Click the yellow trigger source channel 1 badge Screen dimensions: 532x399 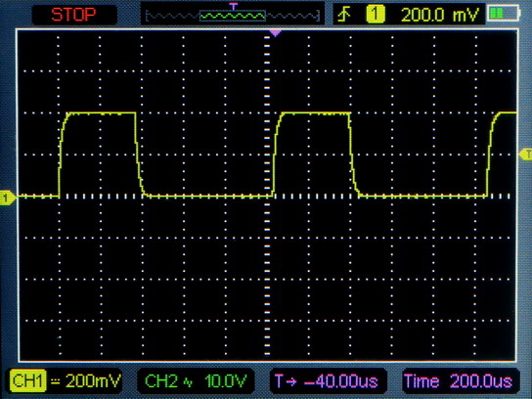click(376, 15)
